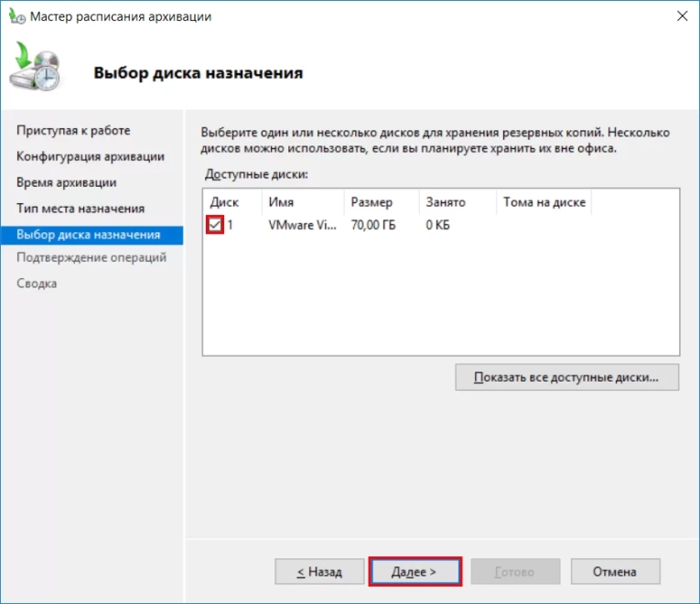The height and width of the screenshot is (604, 700).
Task: Click the 70,00 ГБ size cell
Action: click(x=373, y=225)
